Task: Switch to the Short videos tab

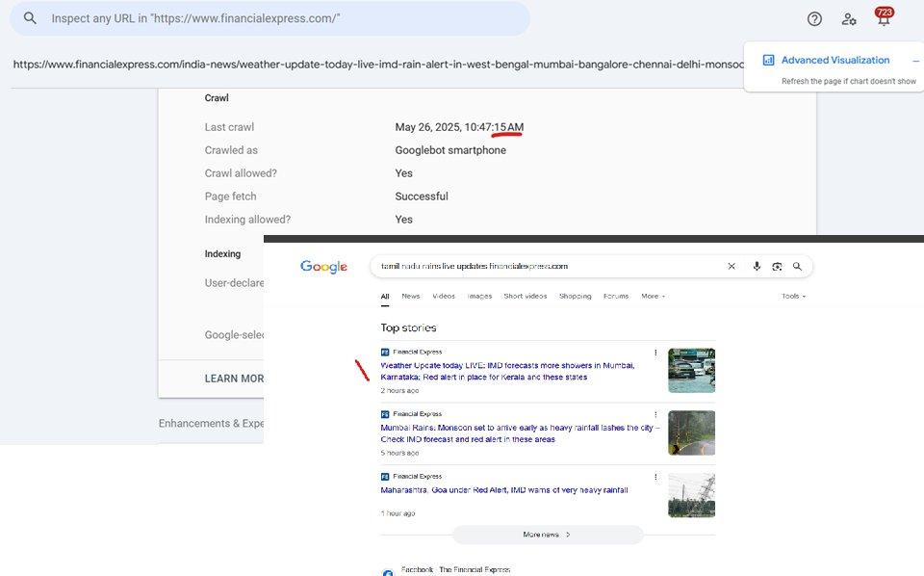Action: point(526,296)
